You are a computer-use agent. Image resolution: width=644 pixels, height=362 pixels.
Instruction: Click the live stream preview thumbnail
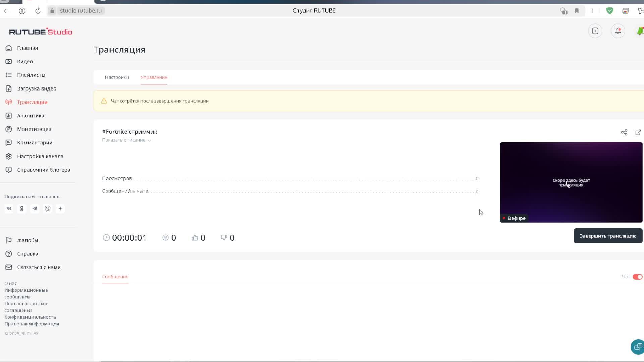coord(571,182)
